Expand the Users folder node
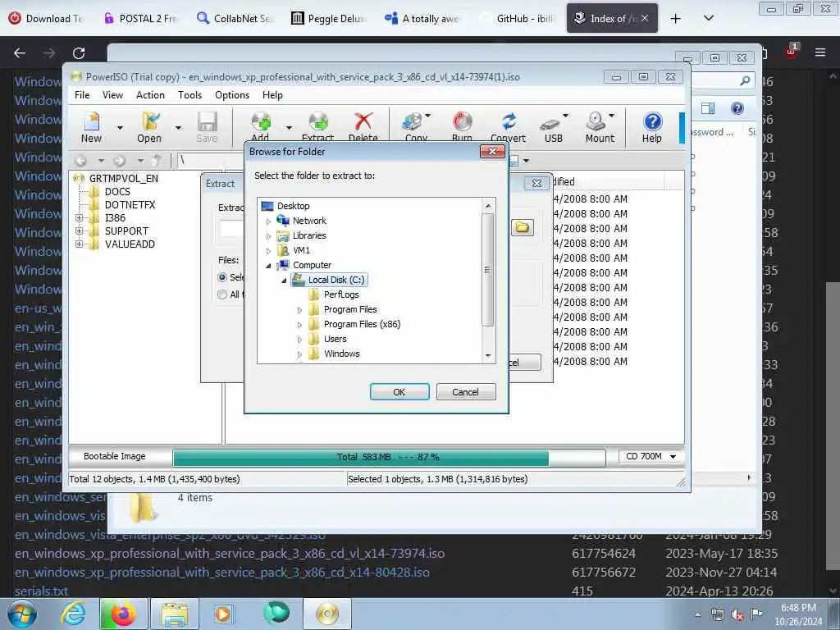The height and width of the screenshot is (630, 840). pyautogui.click(x=300, y=340)
